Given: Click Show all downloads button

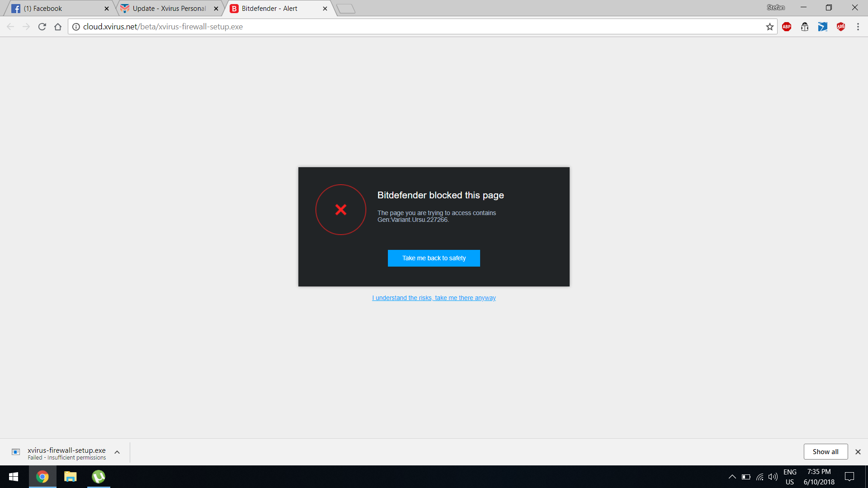Looking at the screenshot, I should (825, 452).
